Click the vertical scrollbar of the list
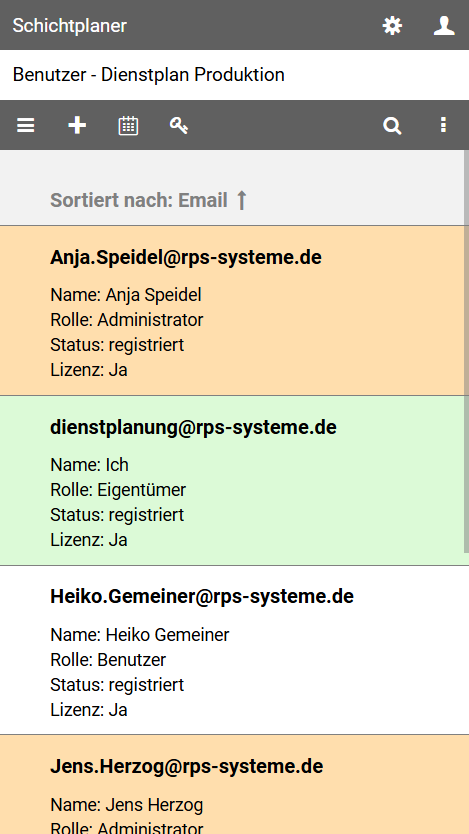Screen dimensions: 469x834 pos(466,351)
